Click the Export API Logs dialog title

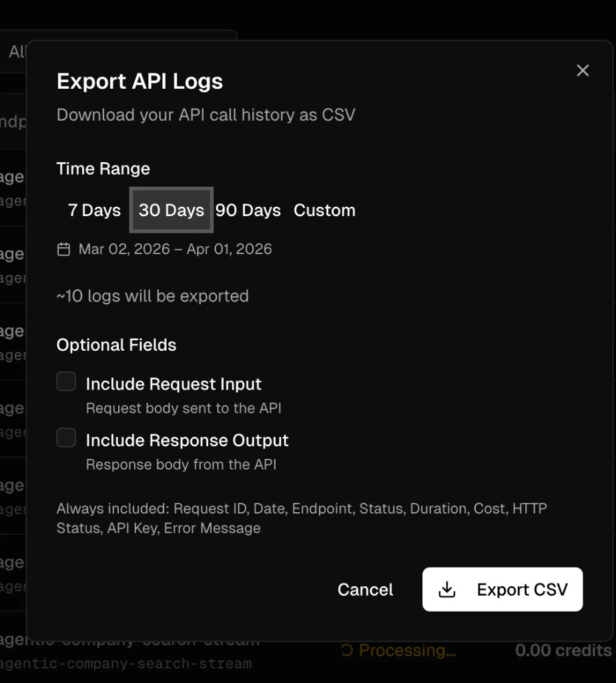click(139, 81)
